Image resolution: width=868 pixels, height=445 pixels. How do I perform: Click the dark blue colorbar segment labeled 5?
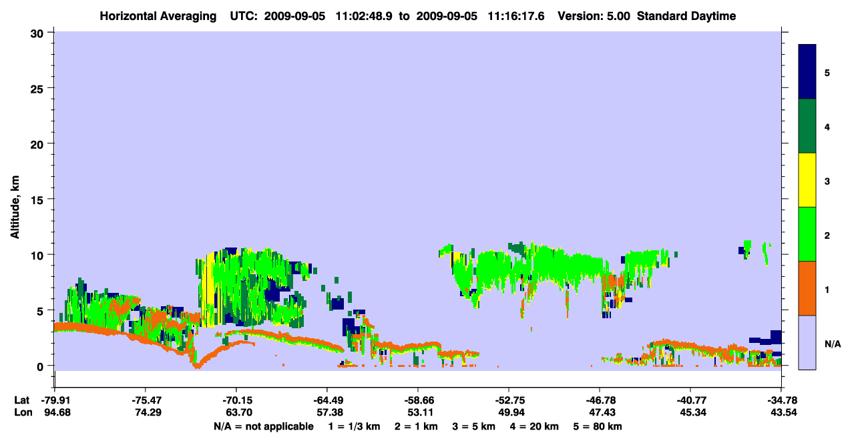(807, 72)
